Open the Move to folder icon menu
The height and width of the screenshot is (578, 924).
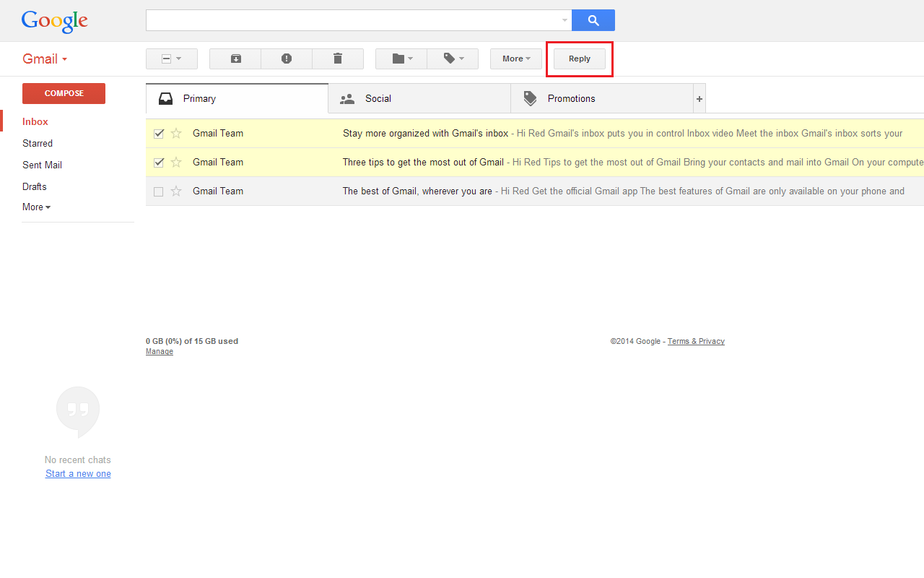401,59
